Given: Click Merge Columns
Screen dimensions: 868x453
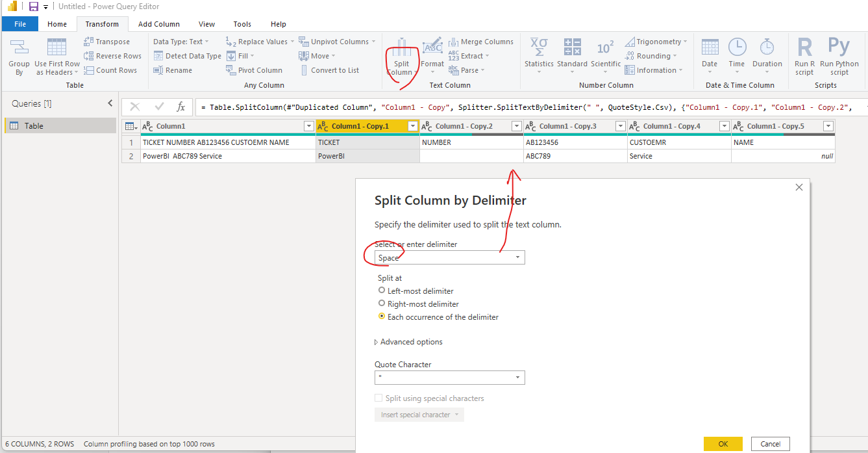Looking at the screenshot, I should point(481,42).
